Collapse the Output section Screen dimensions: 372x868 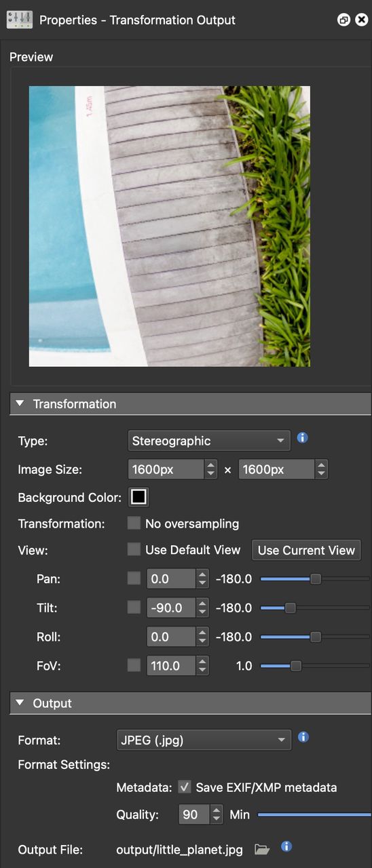(x=20, y=704)
